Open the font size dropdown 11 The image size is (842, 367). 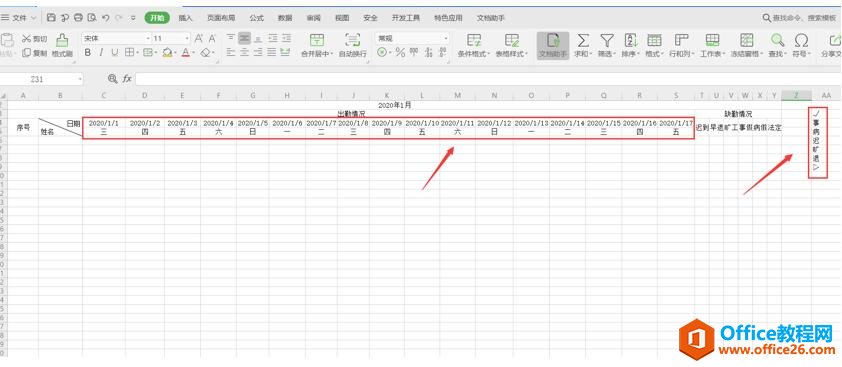point(187,39)
